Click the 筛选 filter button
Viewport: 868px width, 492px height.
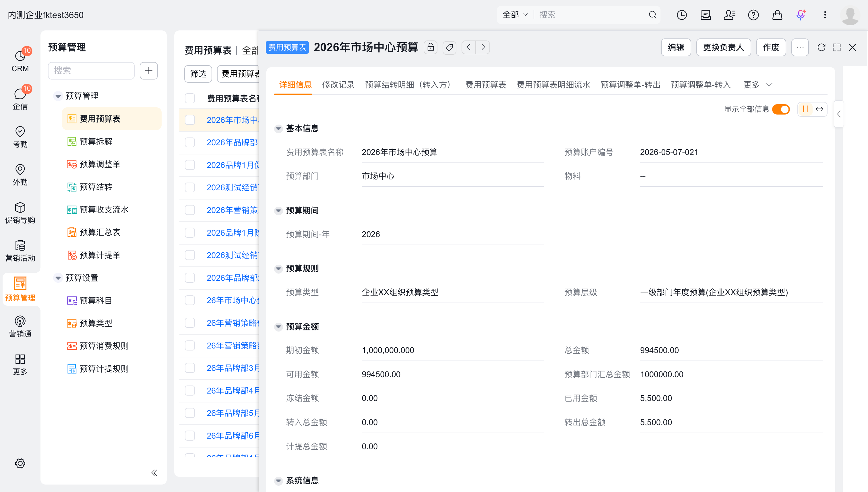198,74
